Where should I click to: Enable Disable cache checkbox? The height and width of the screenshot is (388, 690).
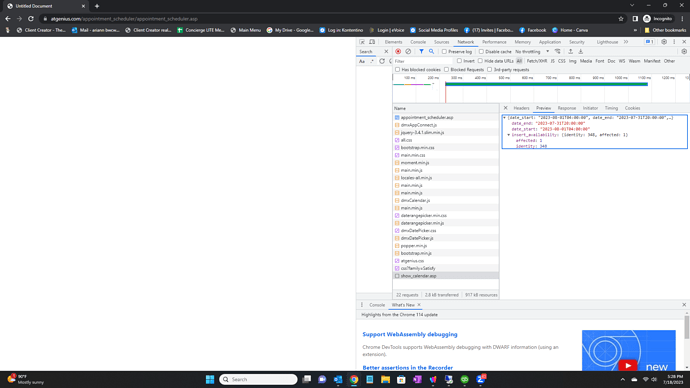click(x=481, y=51)
